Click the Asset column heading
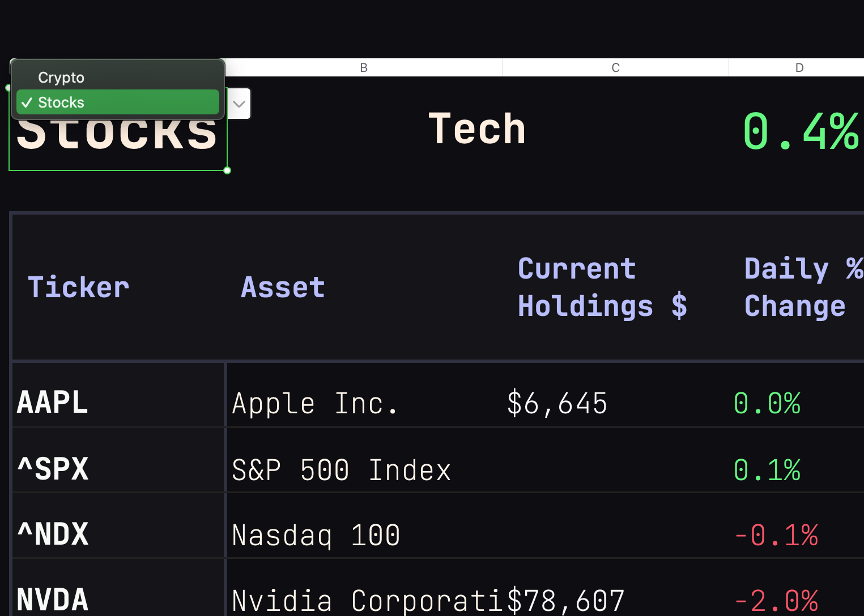Viewport: 864px width, 616px height. 283,287
